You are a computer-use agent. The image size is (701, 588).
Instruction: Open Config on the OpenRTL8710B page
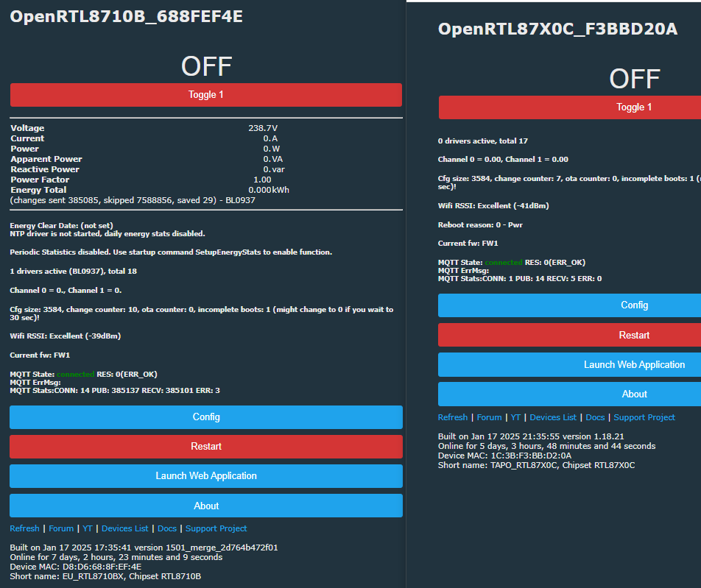[205, 417]
